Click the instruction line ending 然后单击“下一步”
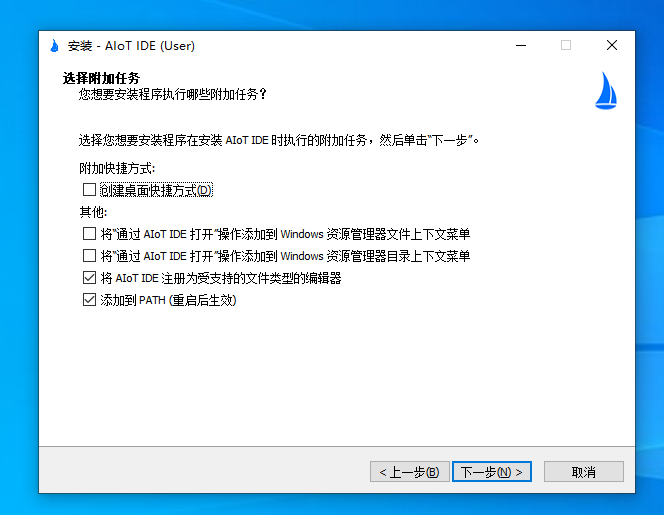 pyautogui.click(x=279, y=140)
